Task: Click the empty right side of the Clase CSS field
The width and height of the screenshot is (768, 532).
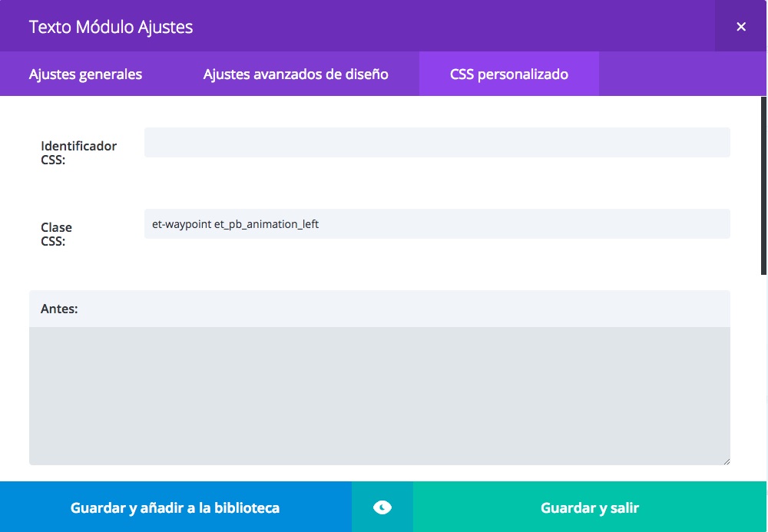Action: tap(538, 224)
